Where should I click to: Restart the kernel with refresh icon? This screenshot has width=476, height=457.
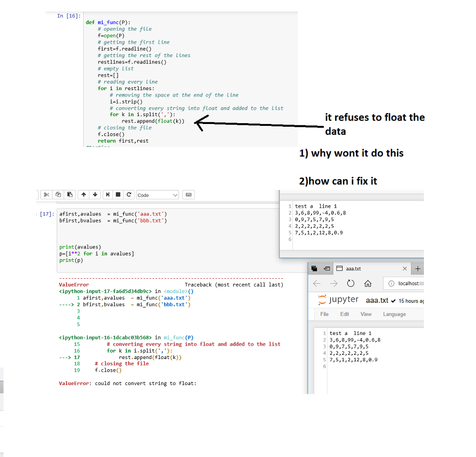tap(129, 195)
